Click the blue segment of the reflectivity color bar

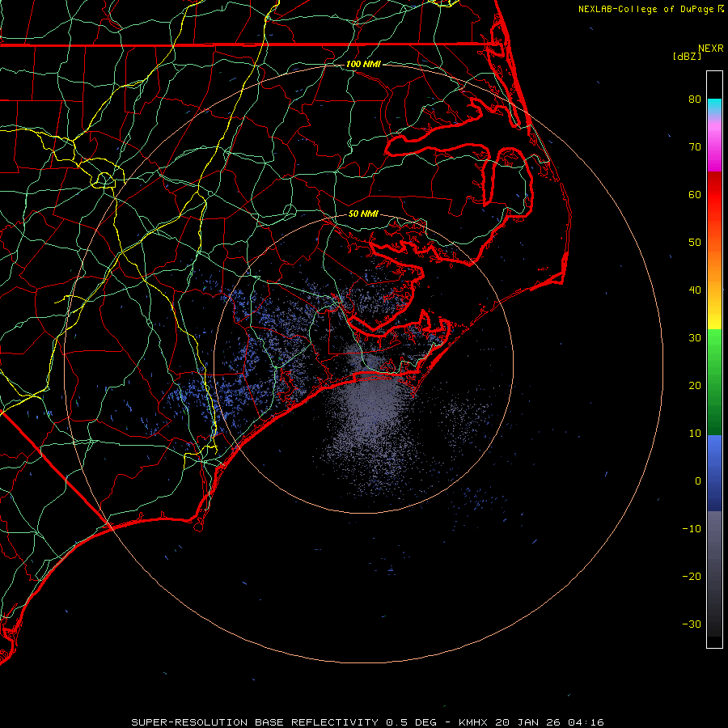click(x=714, y=473)
